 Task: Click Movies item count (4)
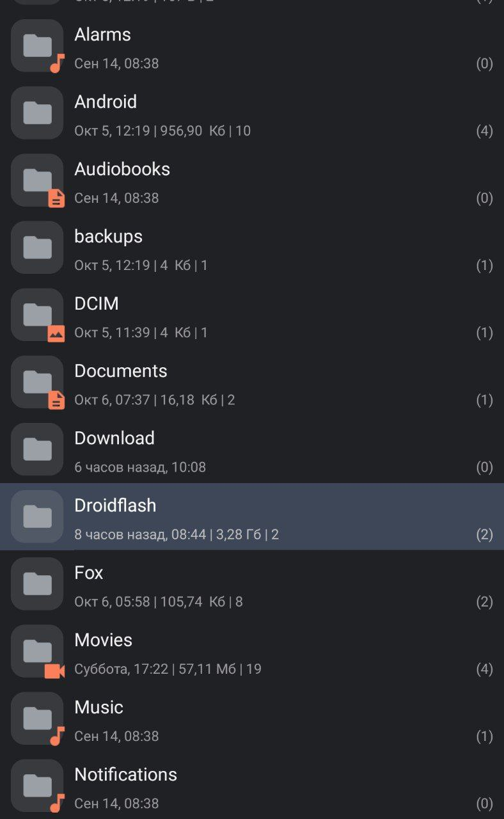pyautogui.click(x=484, y=669)
